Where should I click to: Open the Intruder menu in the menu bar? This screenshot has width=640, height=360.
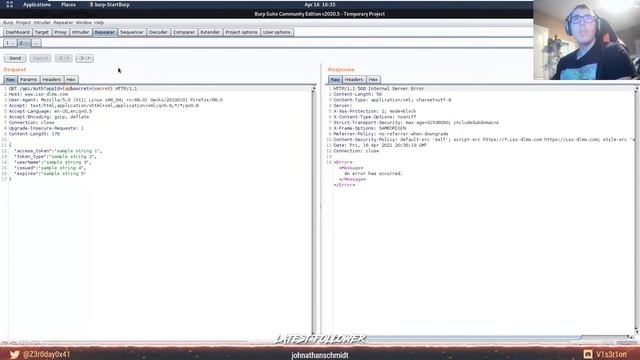coord(42,22)
